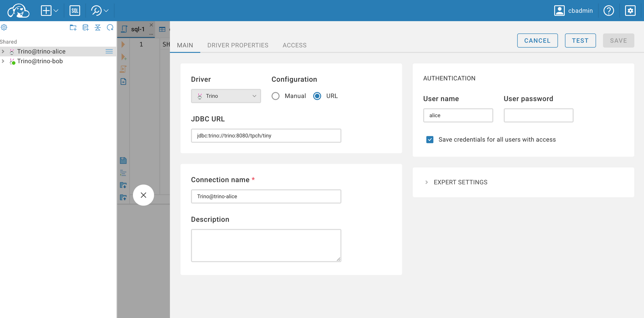Select the Manual configuration radio button
The width and height of the screenshot is (644, 318).
[x=276, y=96]
